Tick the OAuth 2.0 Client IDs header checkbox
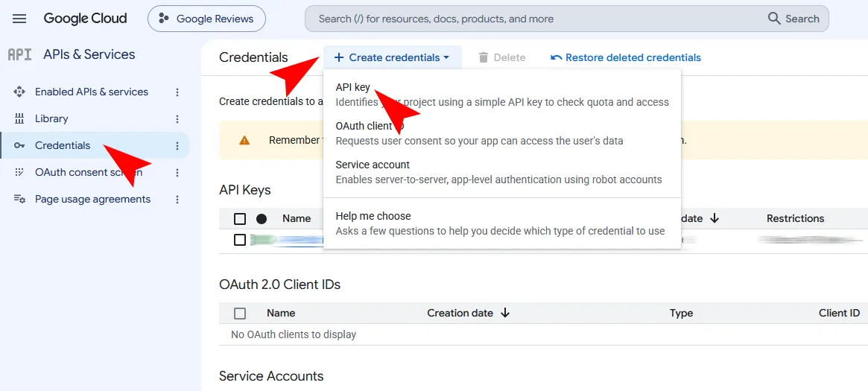Viewport: 868px width, 391px height. (240, 314)
